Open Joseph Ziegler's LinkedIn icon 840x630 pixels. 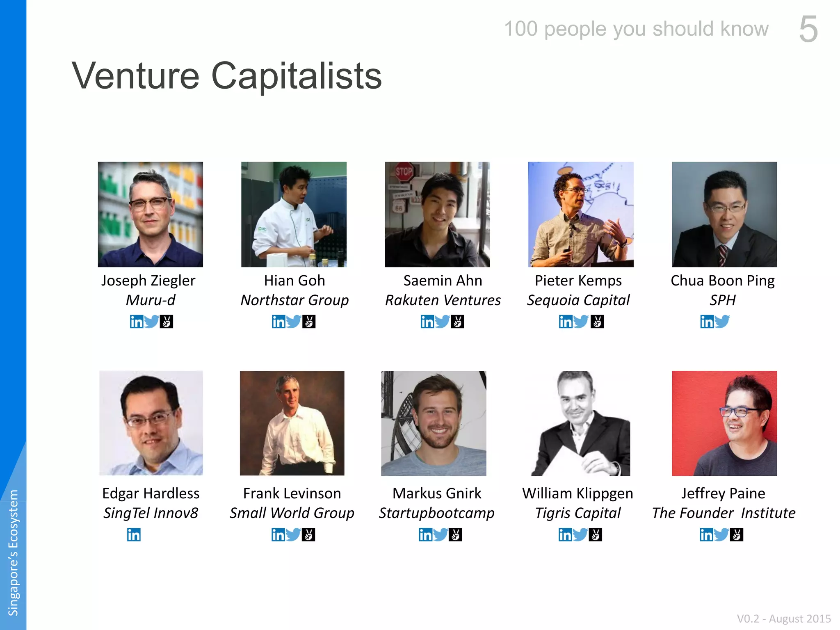[137, 322]
